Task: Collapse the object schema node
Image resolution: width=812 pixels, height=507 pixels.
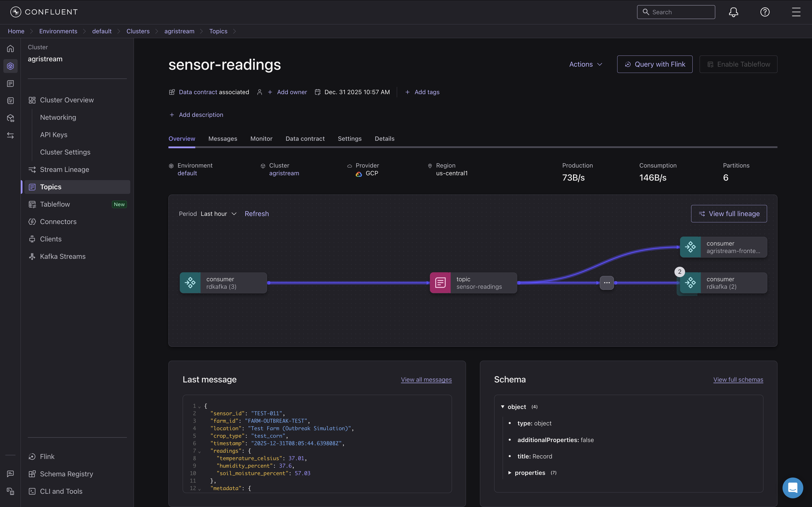Action: [503, 407]
